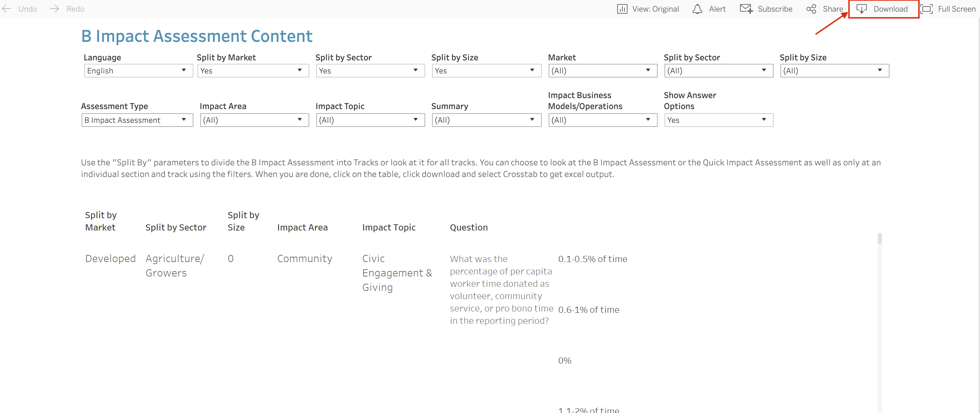Click the table's vertical scrollbar thumb
980x413 pixels.
tap(879, 239)
